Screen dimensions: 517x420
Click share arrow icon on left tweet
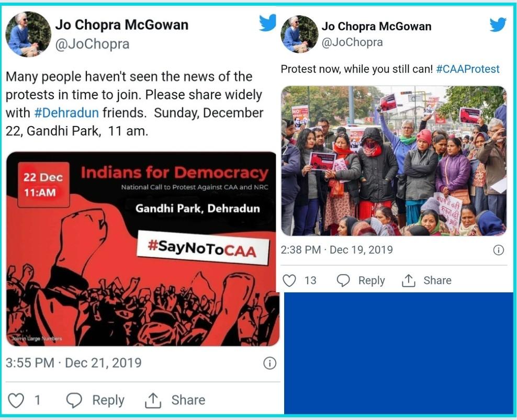153,400
